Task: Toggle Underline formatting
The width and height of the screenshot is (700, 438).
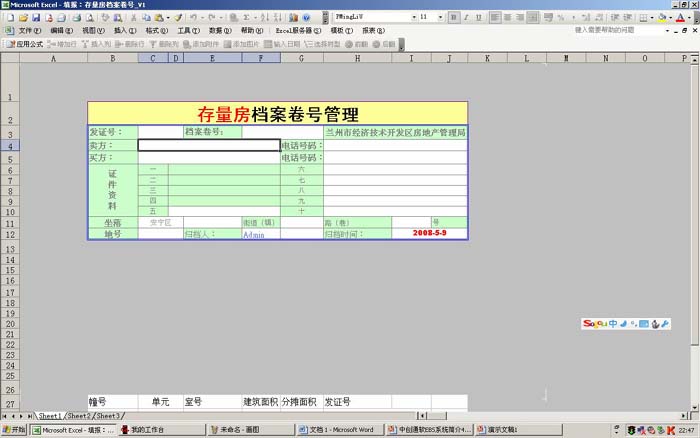Action: (x=479, y=18)
